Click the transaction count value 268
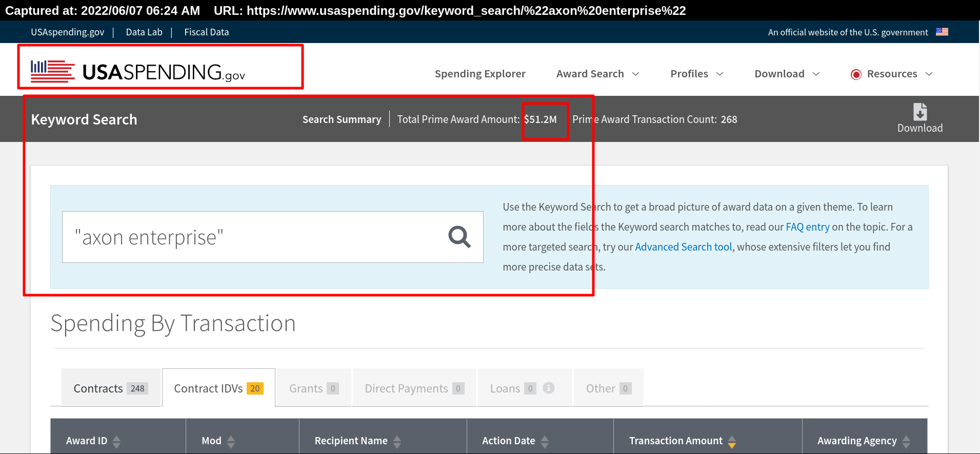 729,119
